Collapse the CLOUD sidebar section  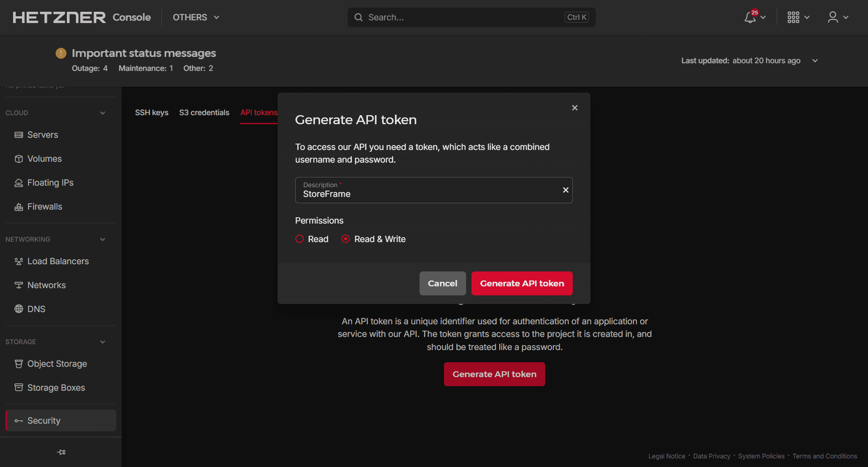pos(103,113)
